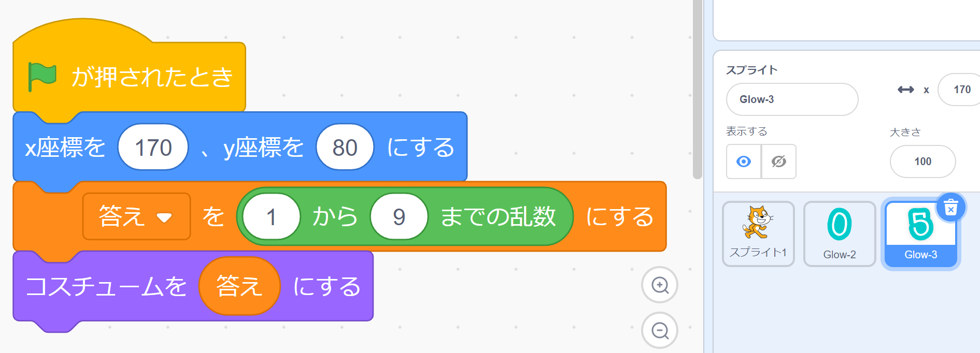Click the horizontal arrows x position icon
The height and width of the screenshot is (353, 980).
click(905, 90)
